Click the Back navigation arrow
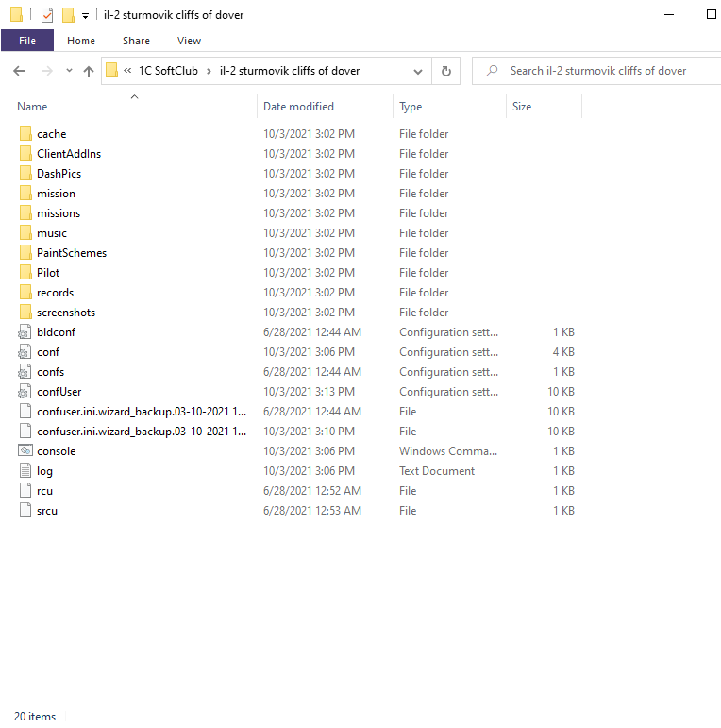The image size is (721, 728). pos(19,71)
